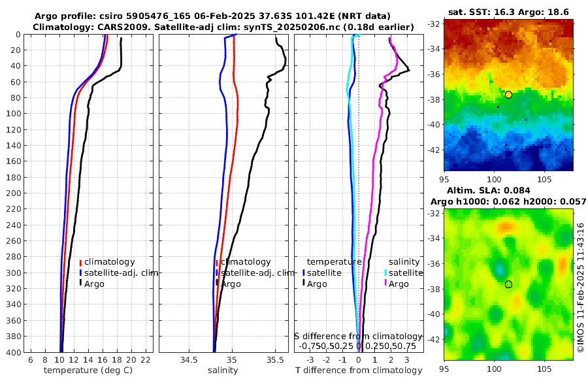Click 'T difference from climatology' axis label
Viewport: 588px width, 379px height.
pyautogui.click(x=359, y=371)
